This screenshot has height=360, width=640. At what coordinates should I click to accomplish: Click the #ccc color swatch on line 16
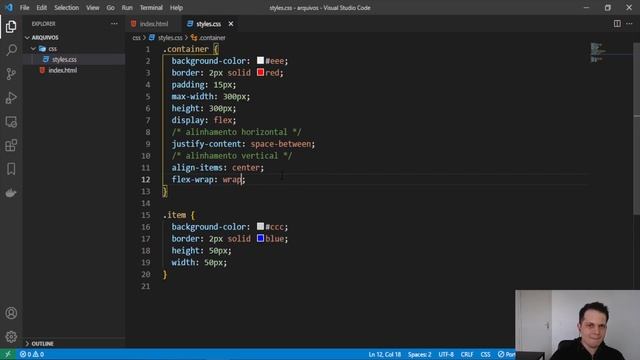tap(260, 226)
